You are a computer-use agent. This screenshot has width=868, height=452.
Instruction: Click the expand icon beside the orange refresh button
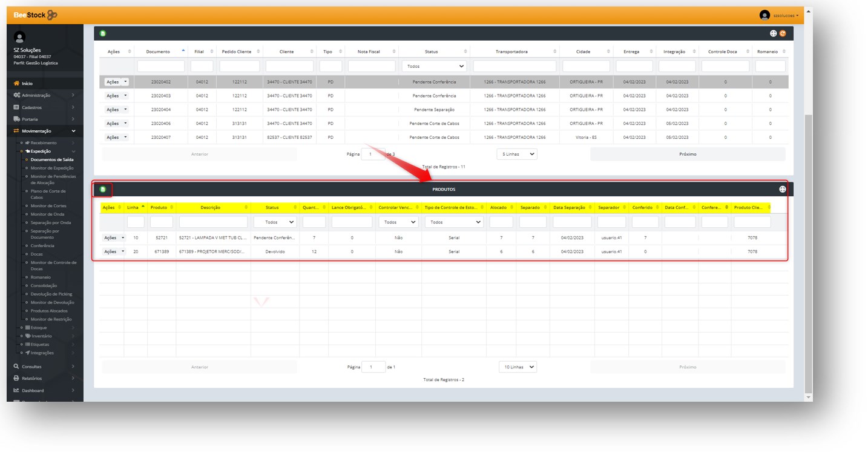(773, 33)
